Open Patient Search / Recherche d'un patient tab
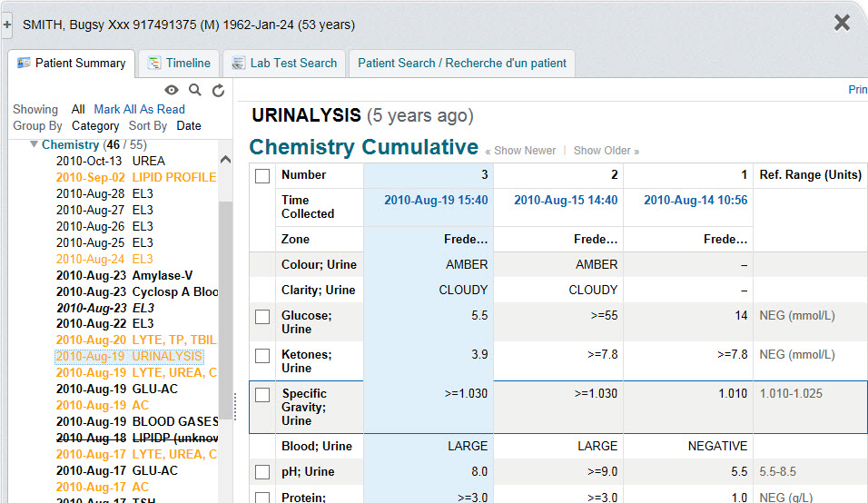 pos(461,63)
